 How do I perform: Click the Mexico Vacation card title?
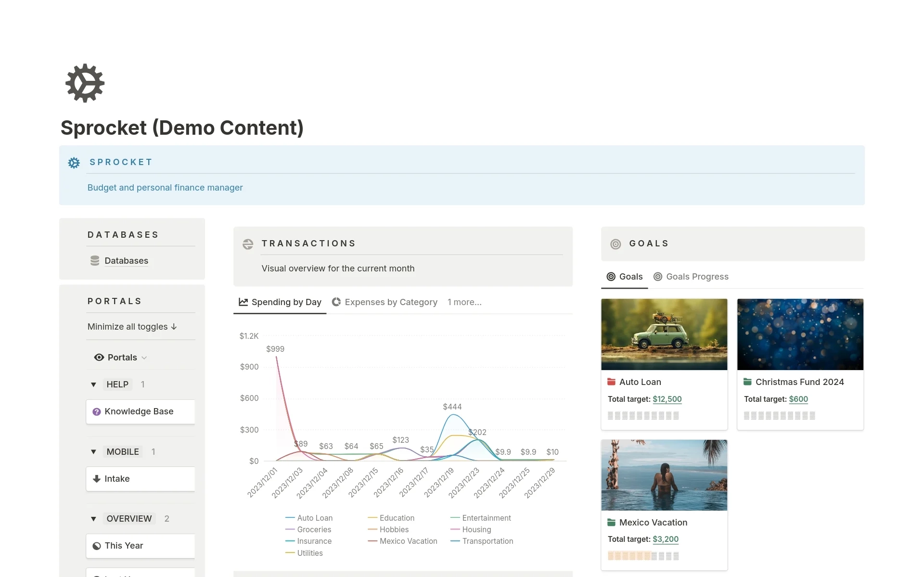[x=653, y=523]
